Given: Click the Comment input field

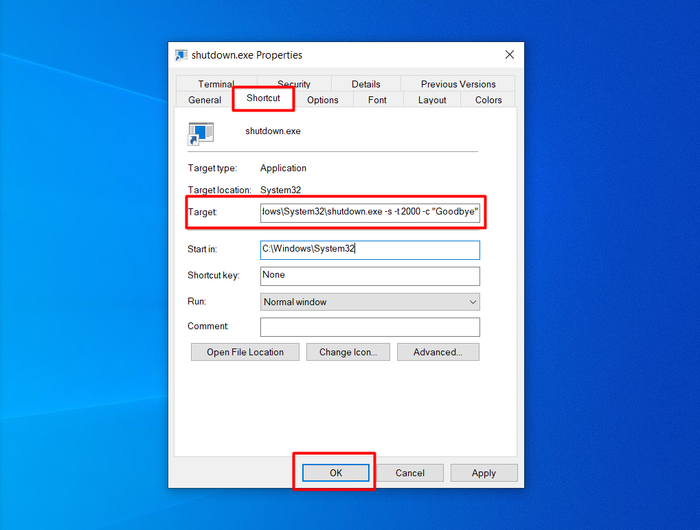Looking at the screenshot, I should [370, 327].
